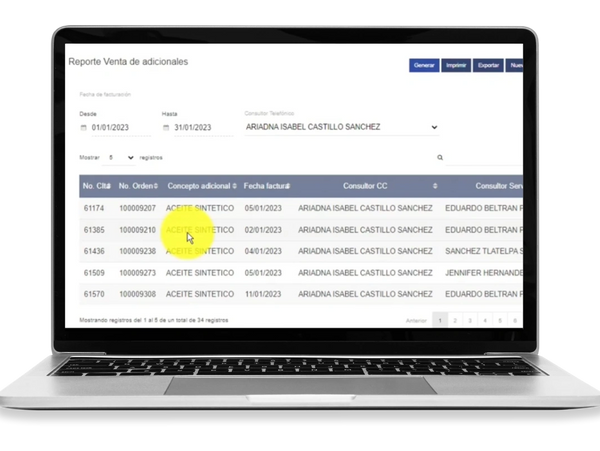Image resolution: width=600 pixels, height=451 pixels.
Task: Edit the Hasta date field 31/01/2023
Action: click(x=194, y=128)
